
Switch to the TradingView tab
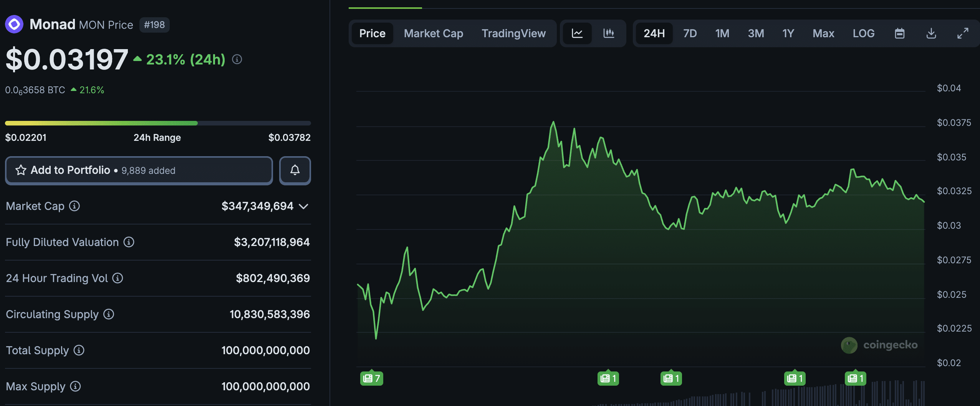coord(514,33)
